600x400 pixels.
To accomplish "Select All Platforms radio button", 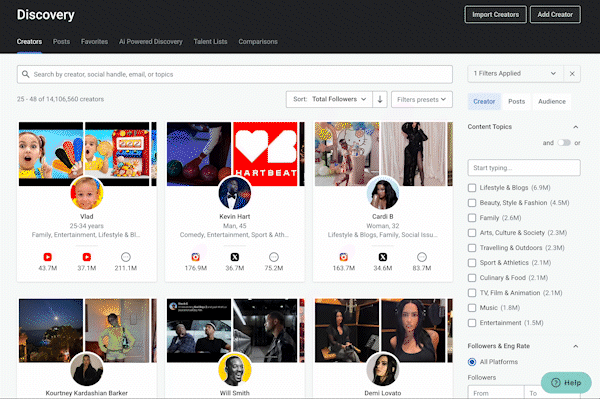I will coord(472,362).
